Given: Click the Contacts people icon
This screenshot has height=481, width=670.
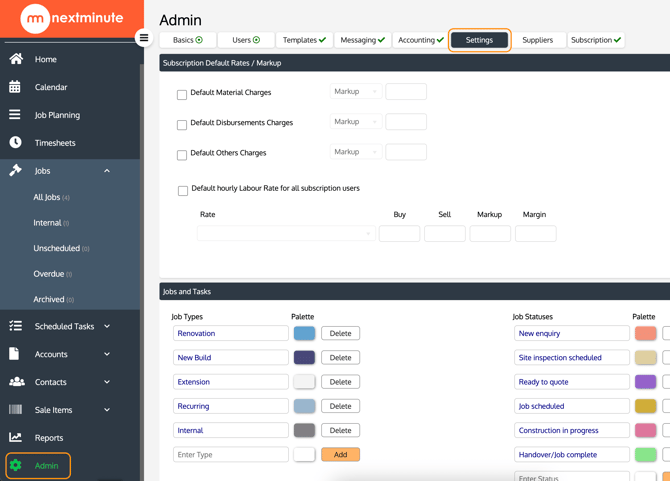Looking at the screenshot, I should pyautogui.click(x=16, y=382).
